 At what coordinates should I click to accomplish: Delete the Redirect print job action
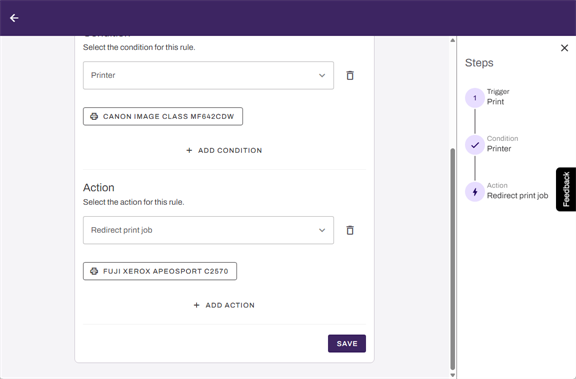350,230
